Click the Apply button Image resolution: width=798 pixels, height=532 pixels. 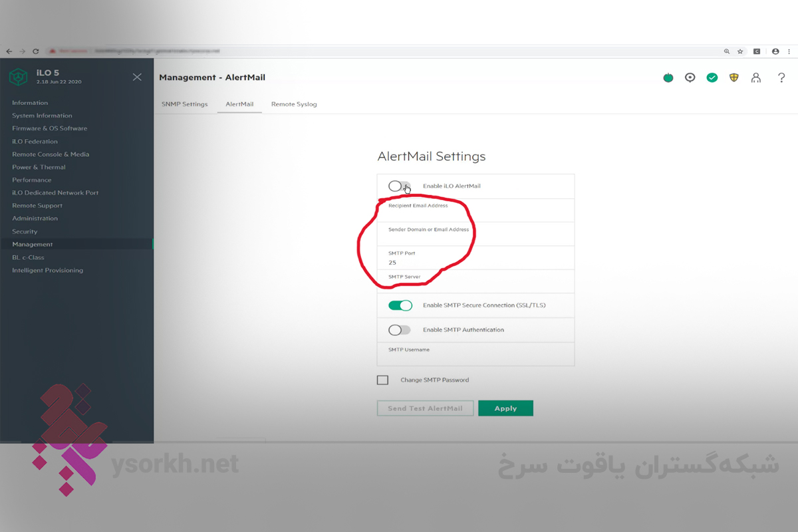tap(505, 408)
